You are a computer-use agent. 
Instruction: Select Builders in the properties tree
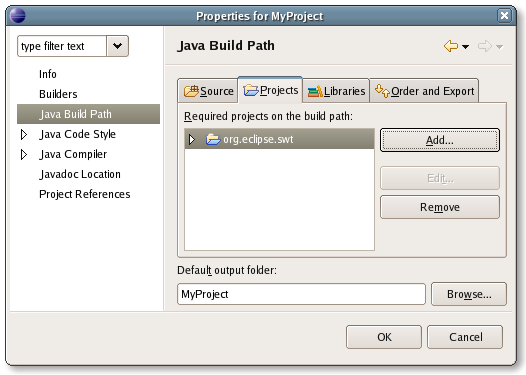58,94
